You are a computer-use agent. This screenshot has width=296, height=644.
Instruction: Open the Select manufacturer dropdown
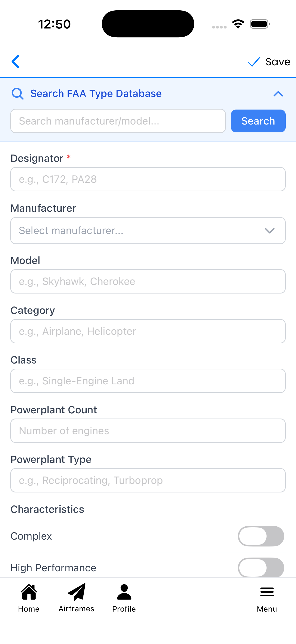click(x=148, y=230)
